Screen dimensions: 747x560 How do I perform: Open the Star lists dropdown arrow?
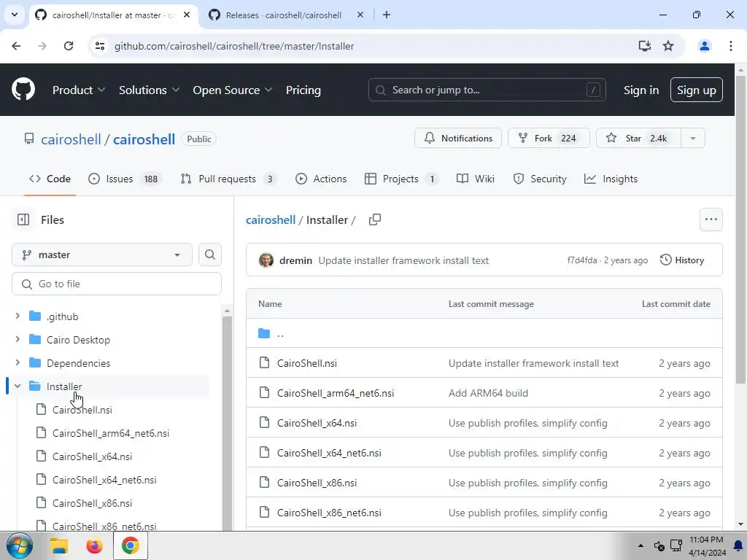point(693,138)
